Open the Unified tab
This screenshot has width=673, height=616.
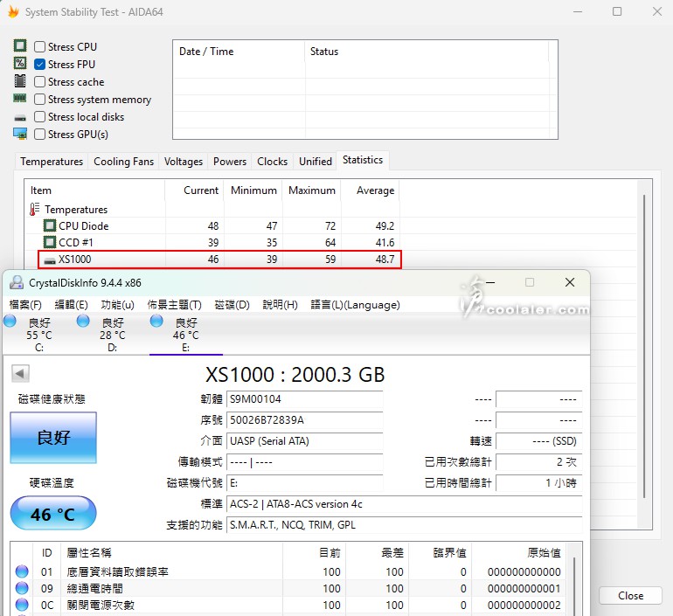tap(316, 162)
